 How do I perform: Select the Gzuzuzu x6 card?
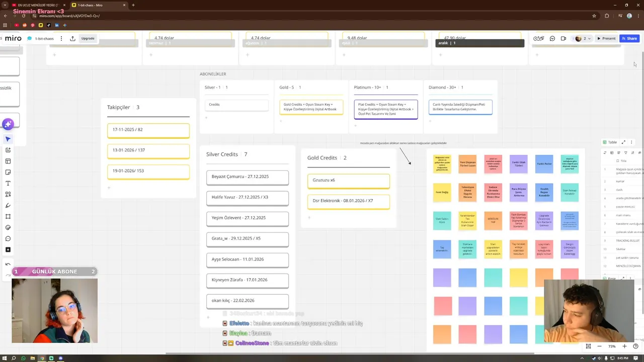coord(349,180)
